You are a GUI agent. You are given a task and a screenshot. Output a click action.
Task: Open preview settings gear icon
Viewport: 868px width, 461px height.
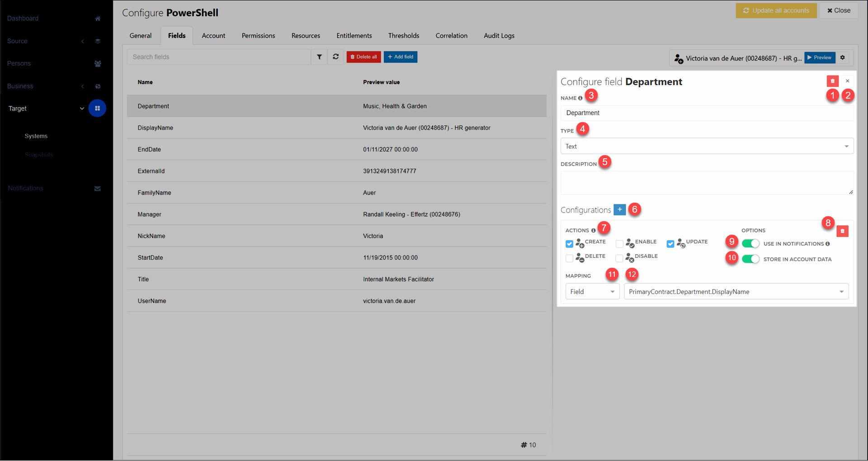tap(843, 57)
